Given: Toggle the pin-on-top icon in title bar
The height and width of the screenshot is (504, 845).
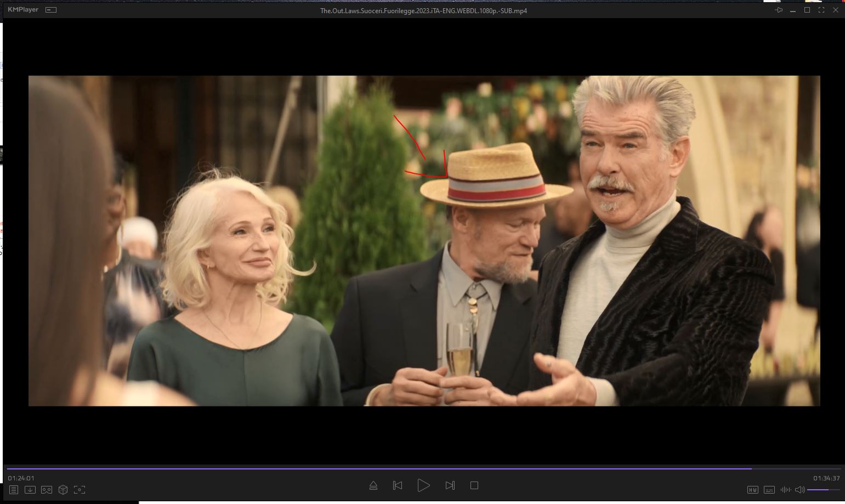Looking at the screenshot, I should (779, 10).
